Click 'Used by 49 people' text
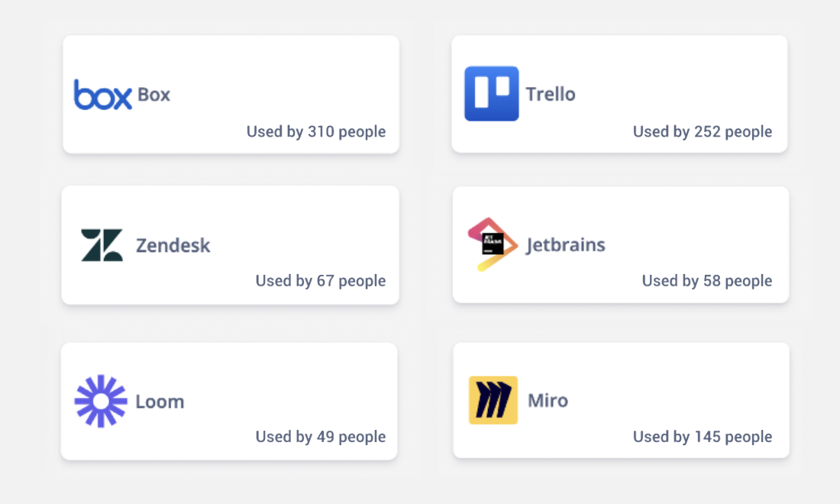The height and width of the screenshot is (504, 840). (x=321, y=437)
